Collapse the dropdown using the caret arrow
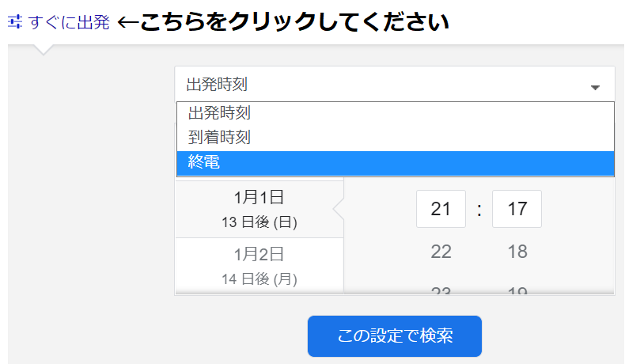This screenshot has height=364, width=625. (x=595, y=87)
